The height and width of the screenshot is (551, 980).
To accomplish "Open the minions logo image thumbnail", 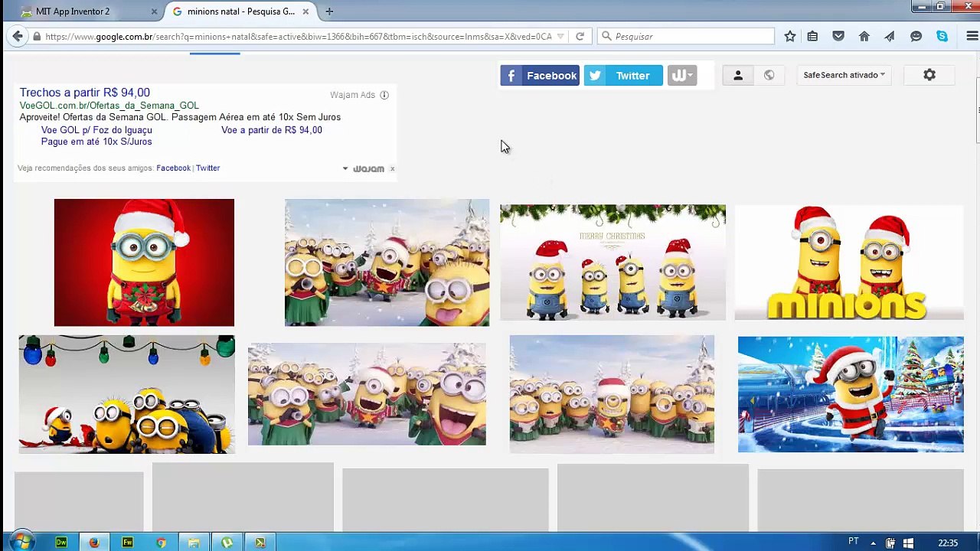I will [x=848, y=262].
